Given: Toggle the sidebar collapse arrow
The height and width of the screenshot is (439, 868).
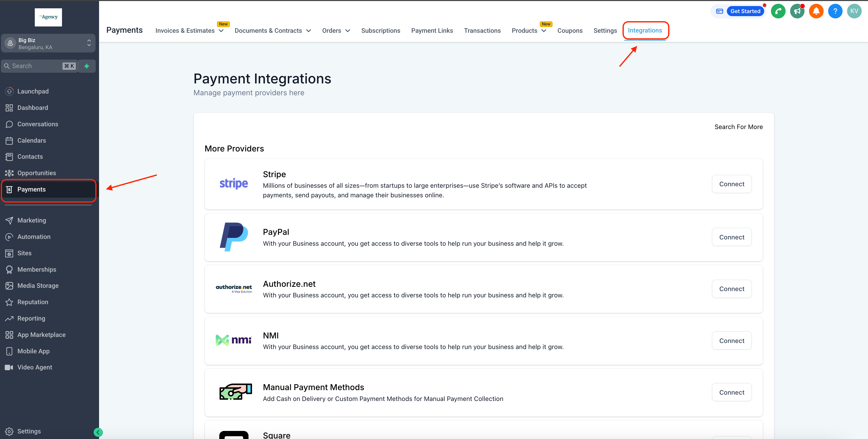Looking at the screenshot, I should pos(99,431).
